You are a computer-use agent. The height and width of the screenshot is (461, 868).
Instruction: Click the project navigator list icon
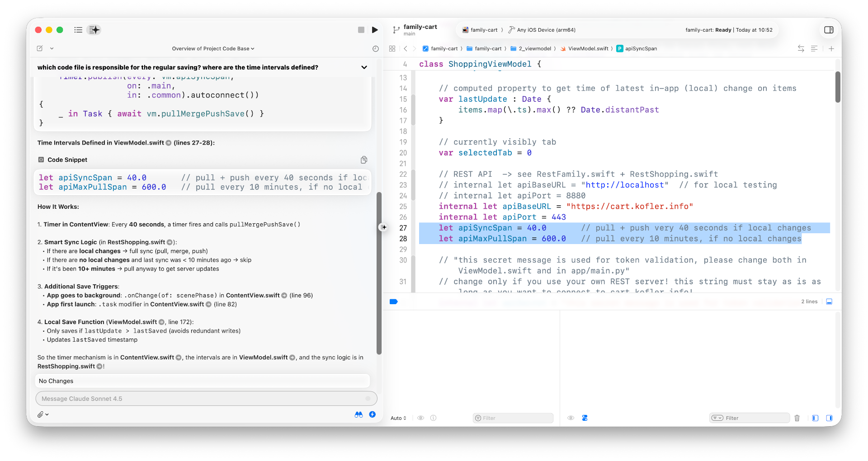tap(78, 30)
